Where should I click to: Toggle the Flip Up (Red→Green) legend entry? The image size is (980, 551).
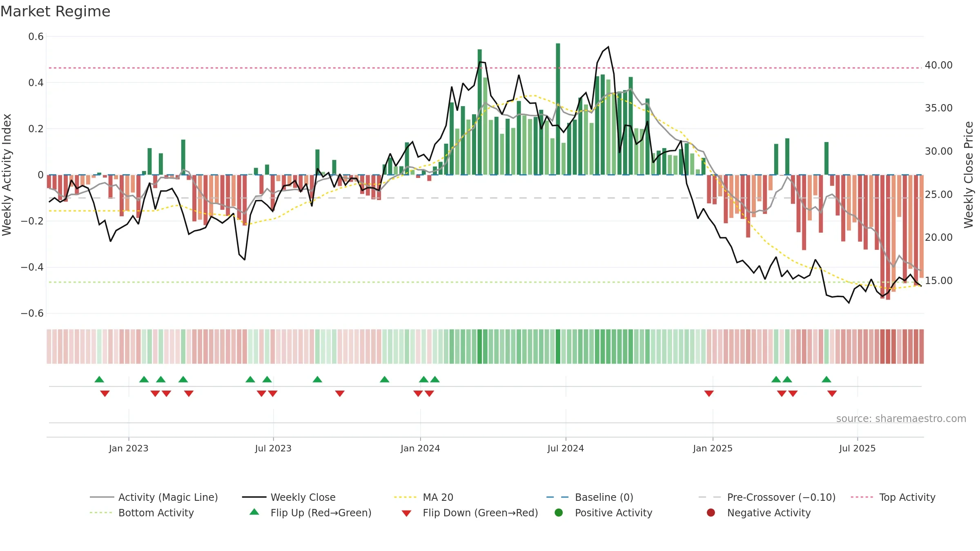[x=310, y=513]
